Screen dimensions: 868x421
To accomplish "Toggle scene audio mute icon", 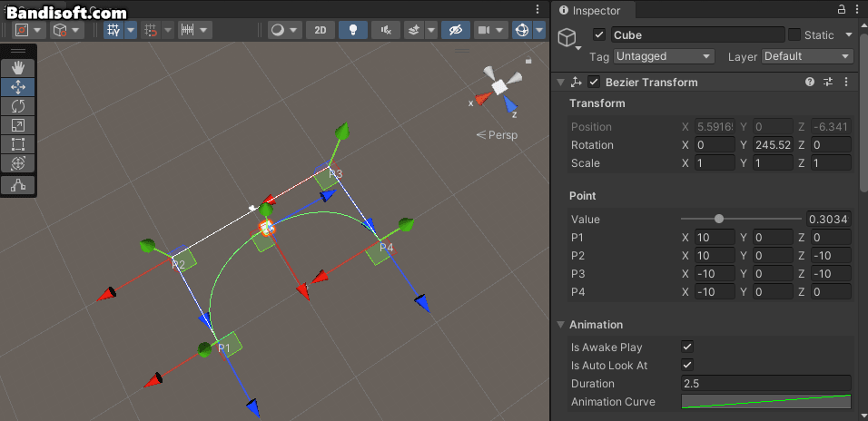I will [386, 30].
